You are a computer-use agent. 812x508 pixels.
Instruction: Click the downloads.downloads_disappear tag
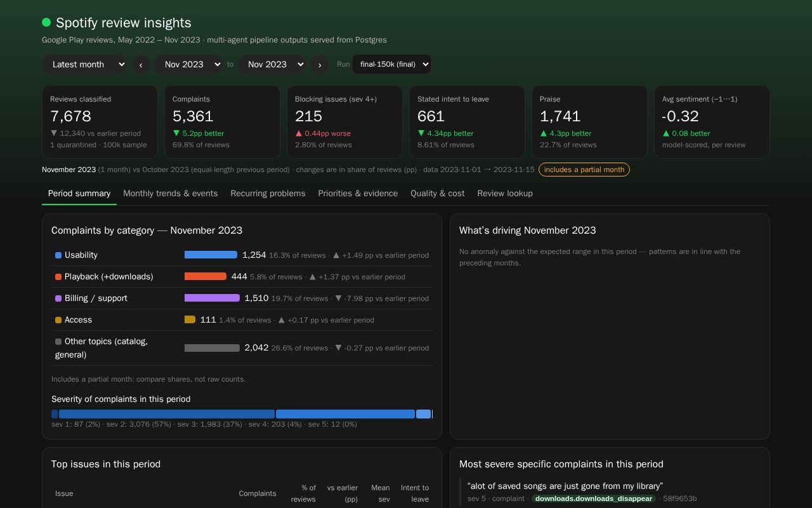pyautogui.click(x=593, y=498)
